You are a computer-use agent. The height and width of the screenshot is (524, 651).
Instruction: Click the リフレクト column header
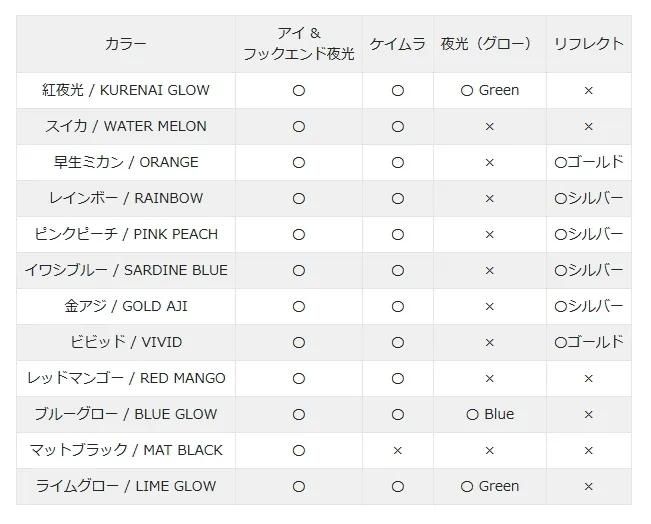pyautogui.click(x=588, y=44)
